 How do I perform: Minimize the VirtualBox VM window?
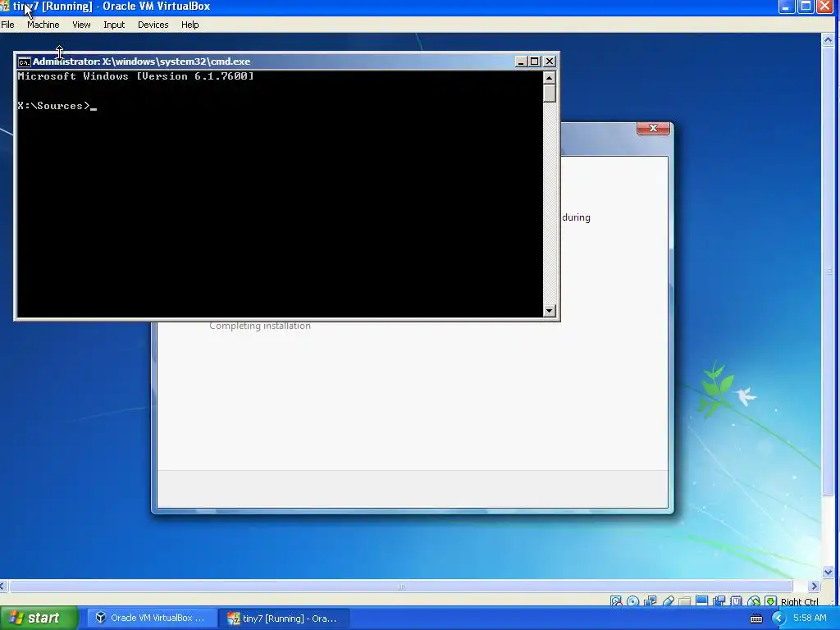pos(787,7)
